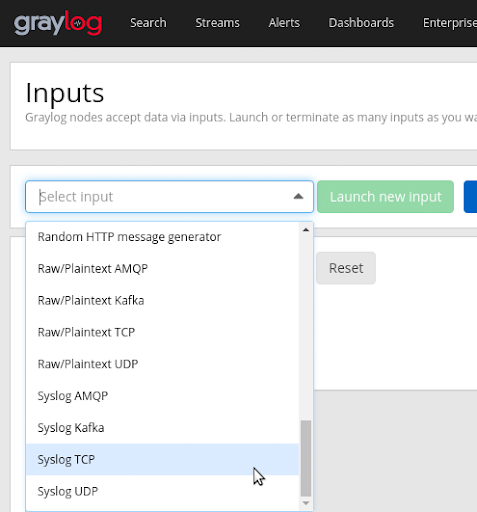Open the Streams page
This screenshot has width=477, height=512.
(x=217, y=23)
